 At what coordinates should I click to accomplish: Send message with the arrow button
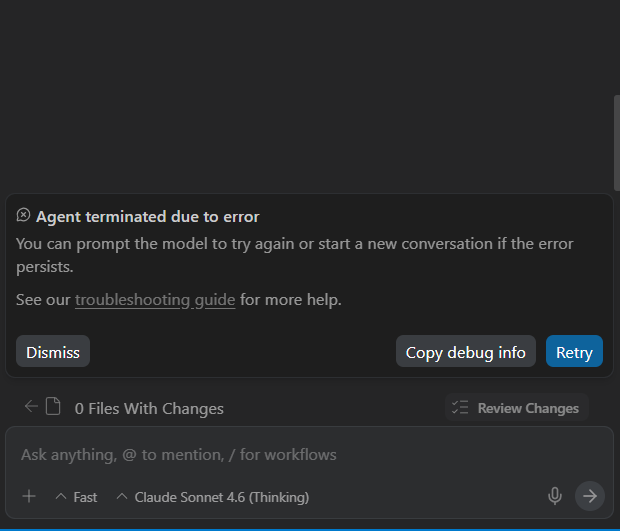pyautogui.click(x=590, y=496)
